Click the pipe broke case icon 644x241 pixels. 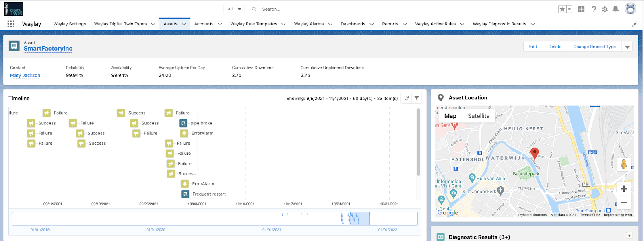click(183, 123)
